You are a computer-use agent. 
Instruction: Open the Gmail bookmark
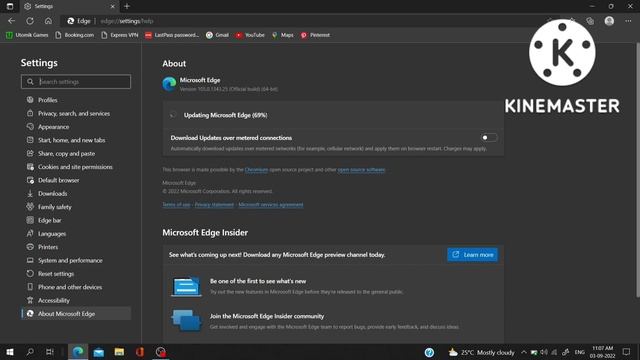click(217, 35)
